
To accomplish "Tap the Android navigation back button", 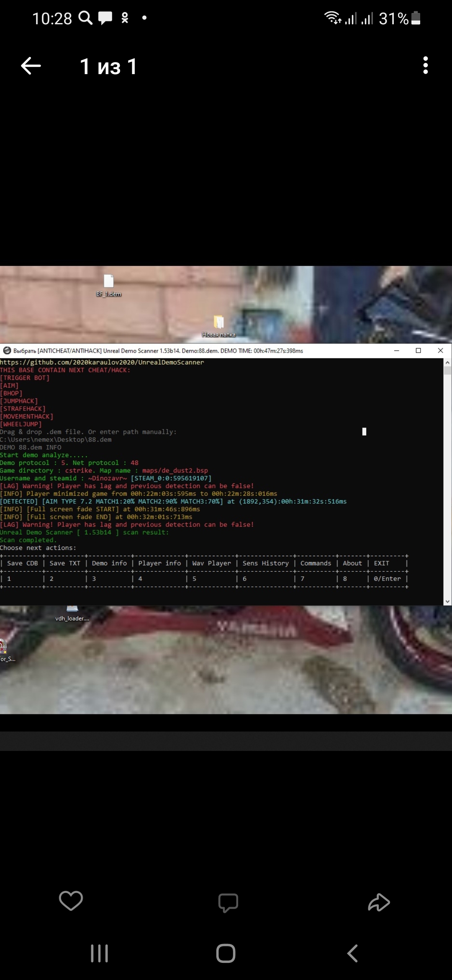I will (352, 954).
